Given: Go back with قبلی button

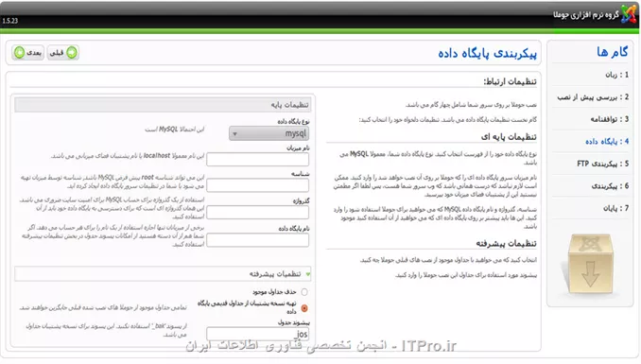Looking at the screenshot, I should point(63,53).
